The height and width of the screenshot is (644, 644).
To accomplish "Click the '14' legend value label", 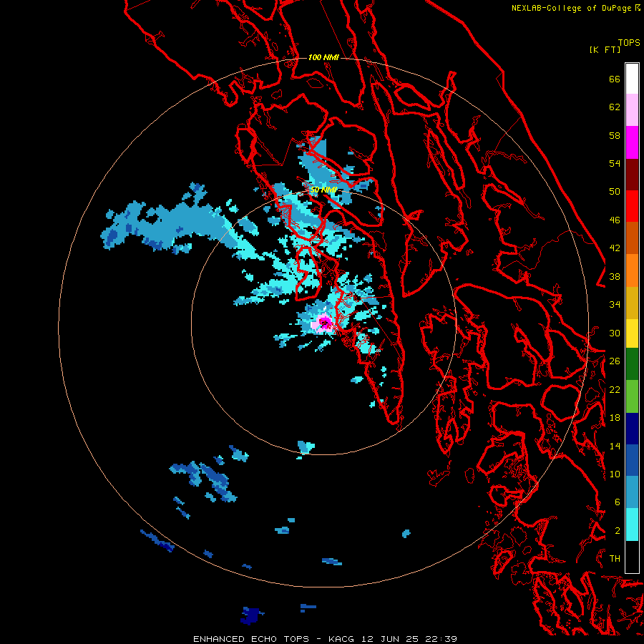I will click(x=615, y=446).
